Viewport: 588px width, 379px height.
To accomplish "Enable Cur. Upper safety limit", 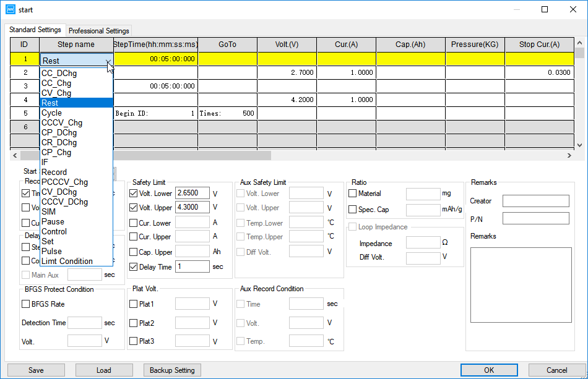I will click(133, 237).
